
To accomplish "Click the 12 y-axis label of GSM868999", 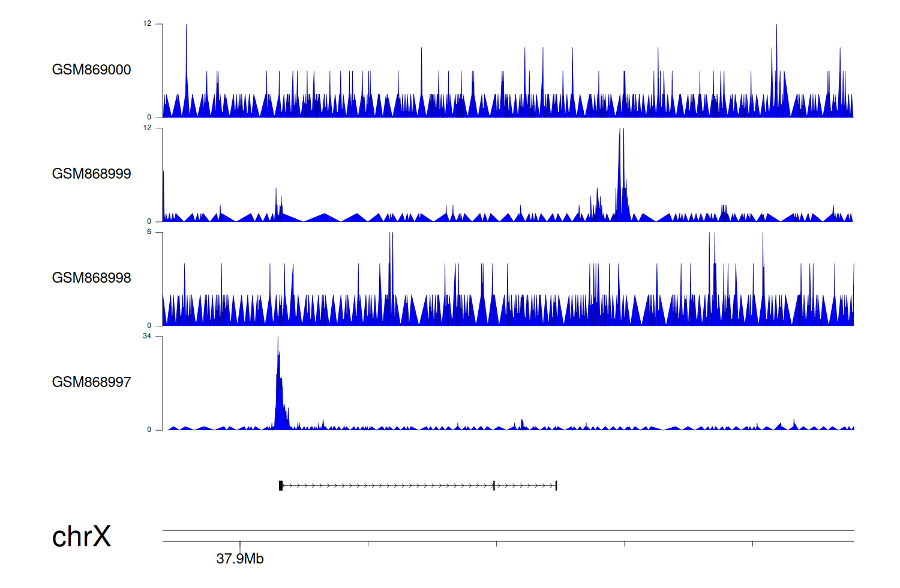I will click(x=147, y=128).
